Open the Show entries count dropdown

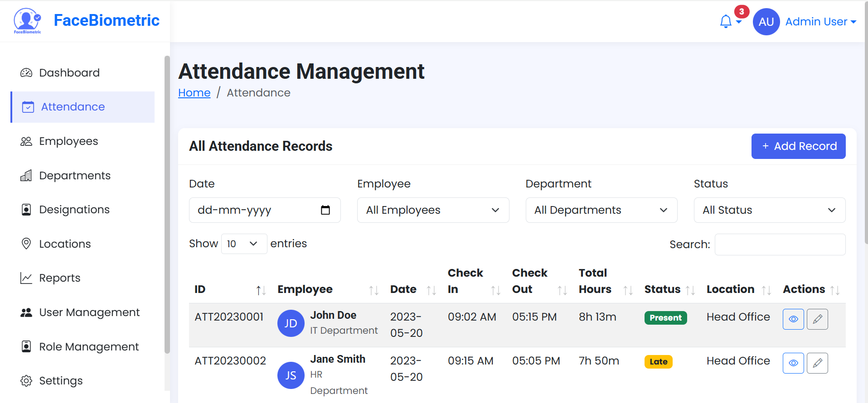point(244,244)
